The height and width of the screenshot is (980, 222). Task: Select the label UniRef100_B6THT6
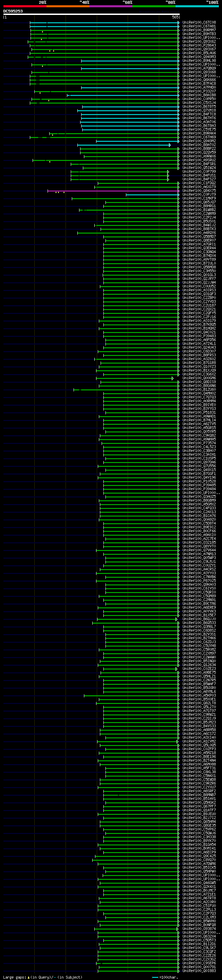tap(199, 118)
